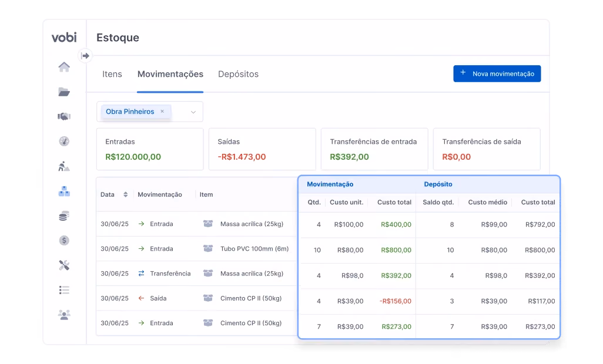
Task: Open the Saída Cimento CP II row
Action: click(328, 299)
